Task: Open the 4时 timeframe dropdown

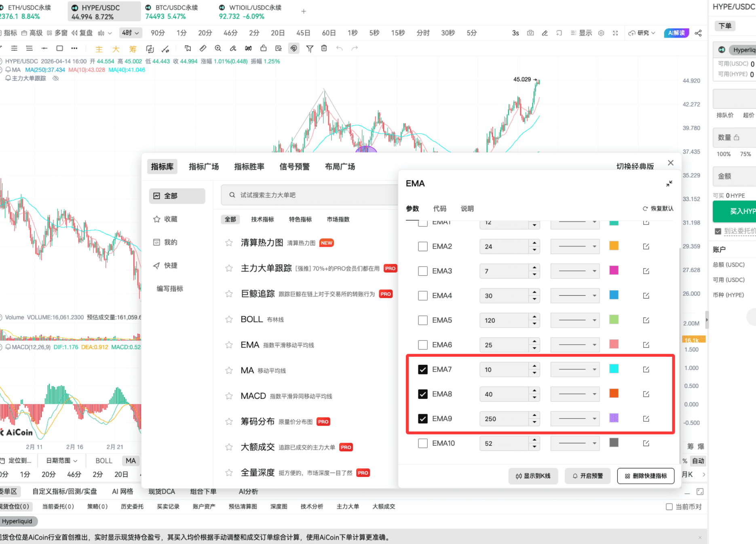Action: click(130, 33)
